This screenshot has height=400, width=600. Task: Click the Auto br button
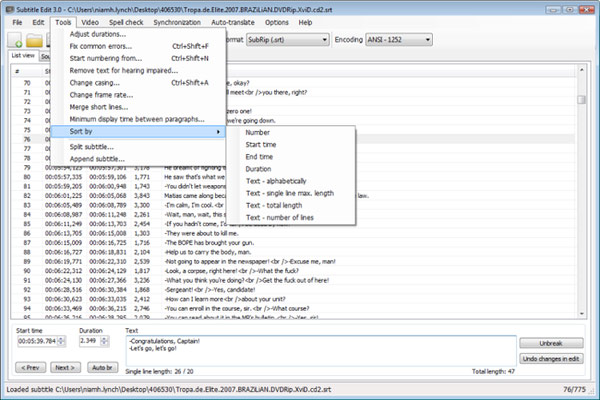102,367
